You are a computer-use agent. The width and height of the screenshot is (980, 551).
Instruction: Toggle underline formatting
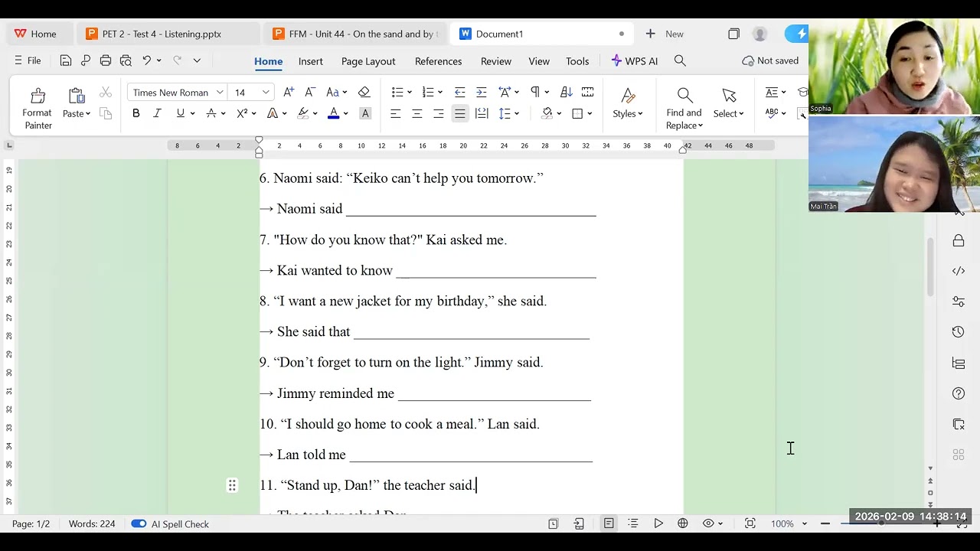click(x=181, y=113)
